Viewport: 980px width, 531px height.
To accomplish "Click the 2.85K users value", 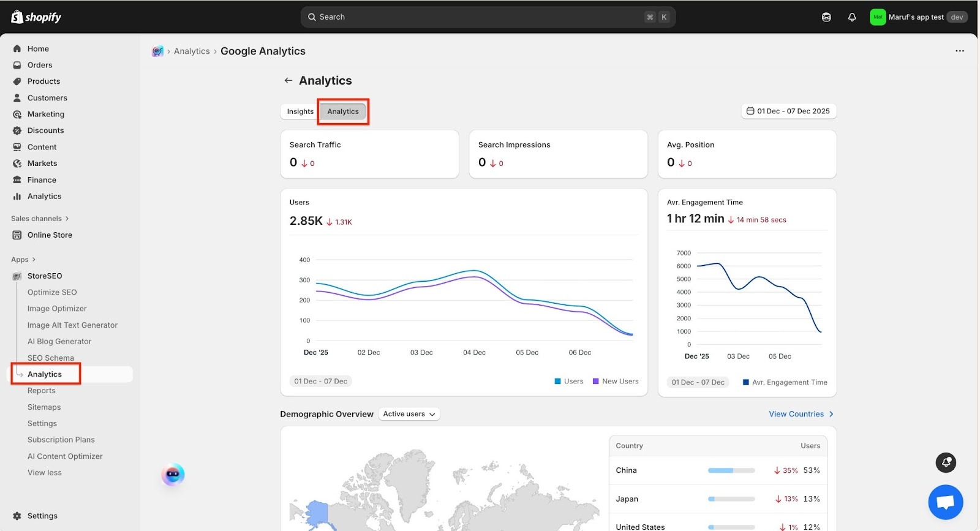I will 306,221.
